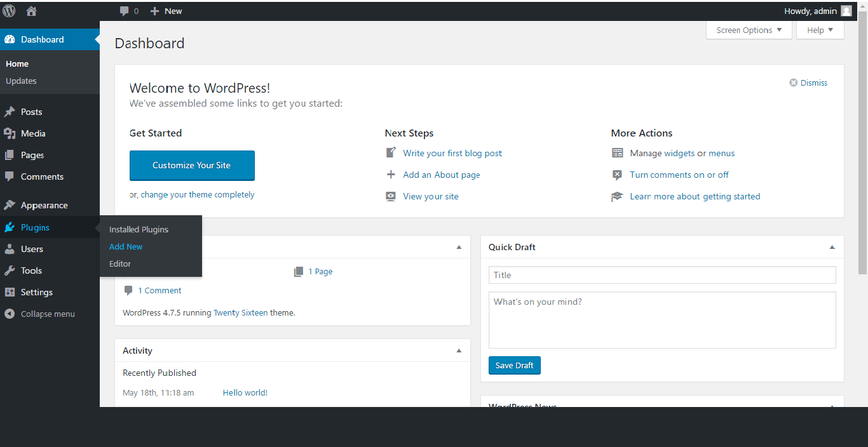This screenshot has height=447, width=868.
Task: Click the Pages icon in sidebar
Action: (10, 155)
